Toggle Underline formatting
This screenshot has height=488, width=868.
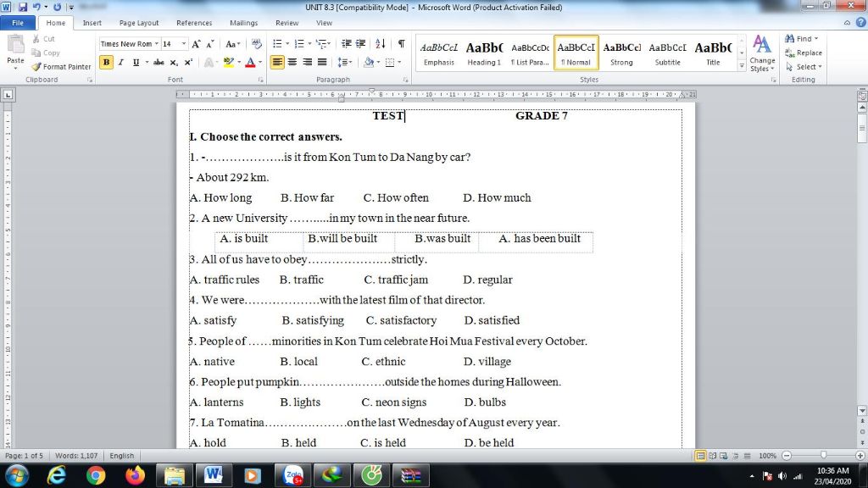pos(136,63)
